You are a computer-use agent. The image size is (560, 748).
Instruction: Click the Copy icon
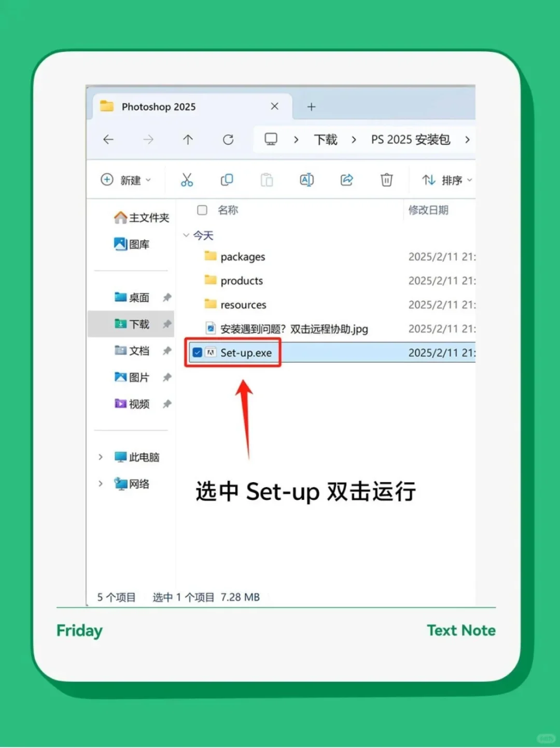(227, 180)
